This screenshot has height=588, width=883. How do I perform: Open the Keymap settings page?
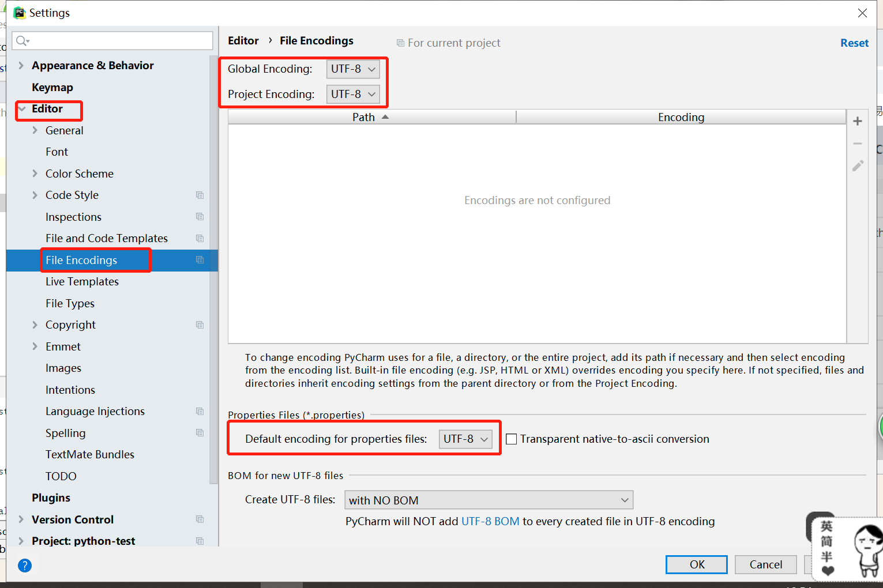(x=52, y=88)
